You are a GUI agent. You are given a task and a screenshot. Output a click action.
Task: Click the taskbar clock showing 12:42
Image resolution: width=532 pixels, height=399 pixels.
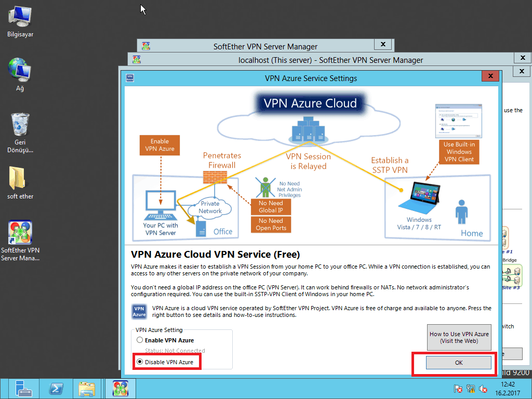(x=508, y=389)
